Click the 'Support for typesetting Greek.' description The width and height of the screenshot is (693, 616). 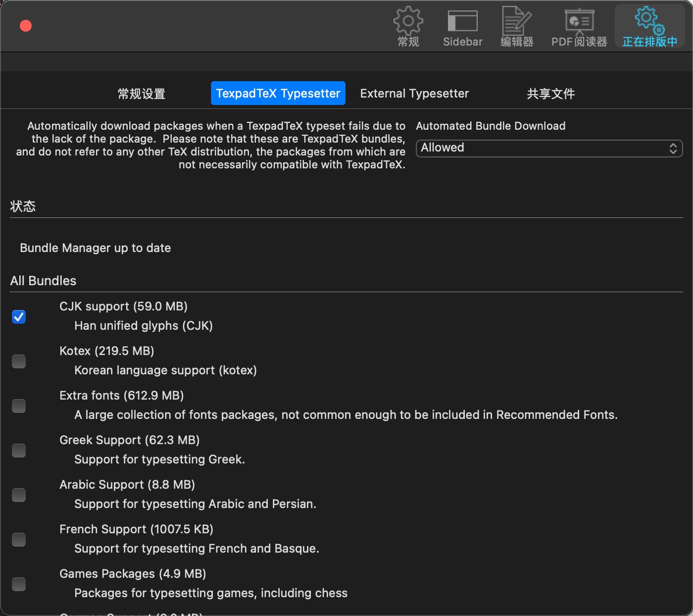tap(160, 460)
